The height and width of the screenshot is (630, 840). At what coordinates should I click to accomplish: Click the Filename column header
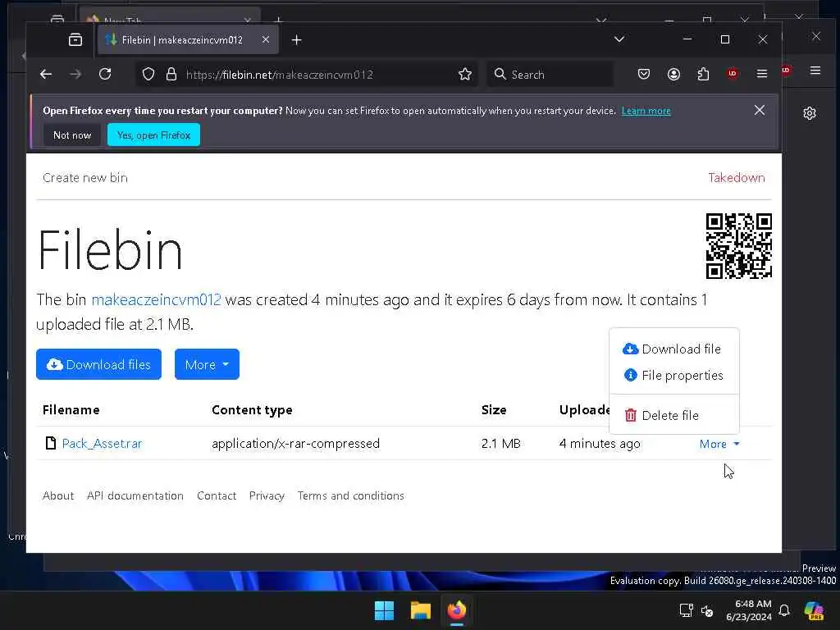coord(71,410)
